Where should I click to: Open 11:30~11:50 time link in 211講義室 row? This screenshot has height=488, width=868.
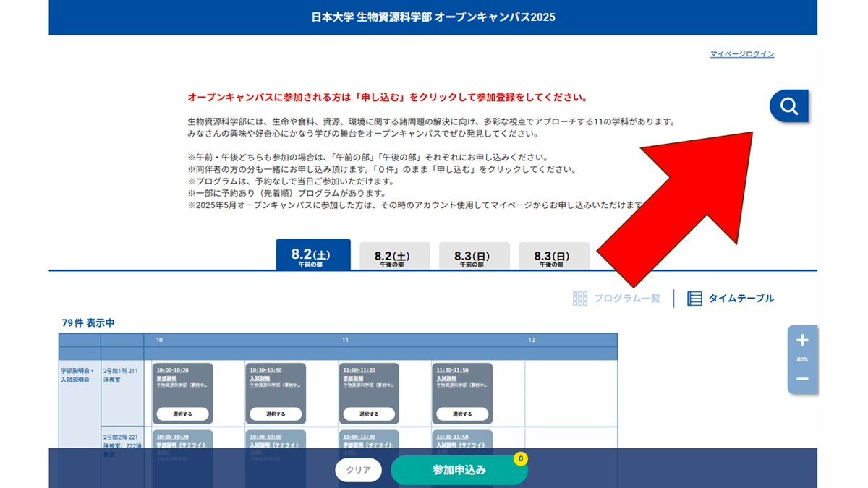(452, 370)
